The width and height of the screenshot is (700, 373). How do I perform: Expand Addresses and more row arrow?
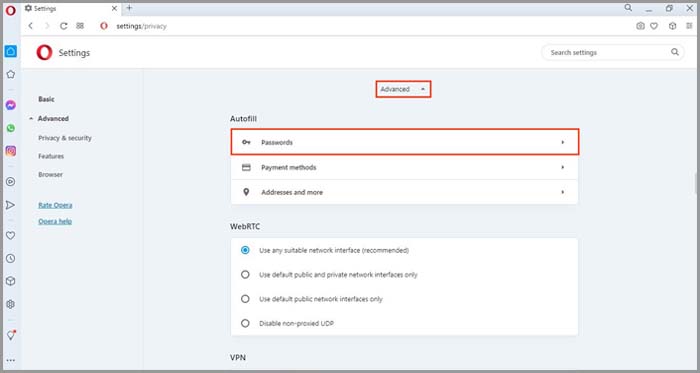coord(562,192)
